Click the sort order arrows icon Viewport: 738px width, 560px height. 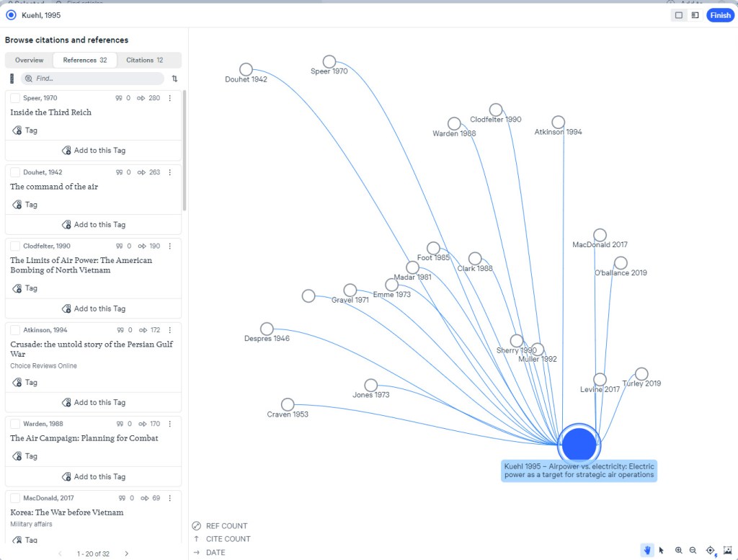(174, 79)
